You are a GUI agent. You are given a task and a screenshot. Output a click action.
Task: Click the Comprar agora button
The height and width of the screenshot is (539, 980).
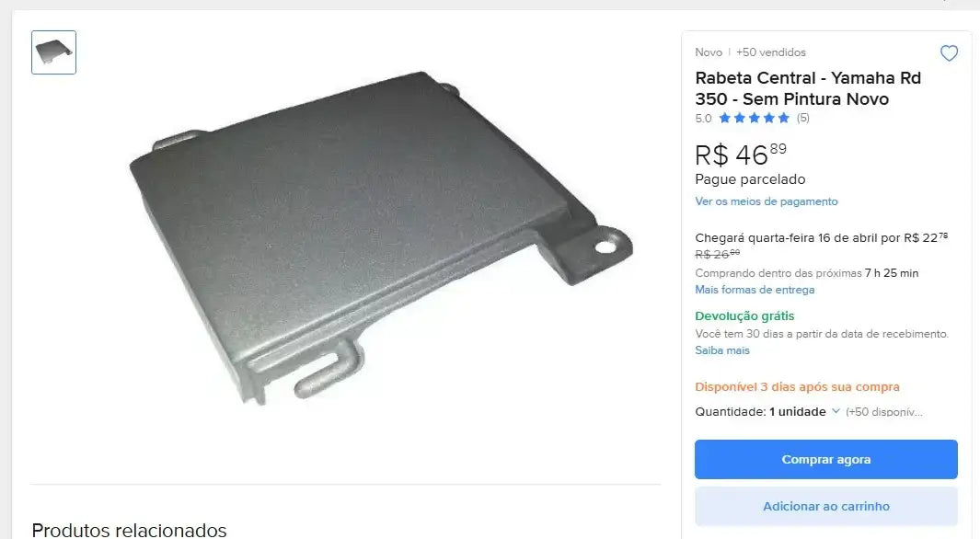click(825, 459)
